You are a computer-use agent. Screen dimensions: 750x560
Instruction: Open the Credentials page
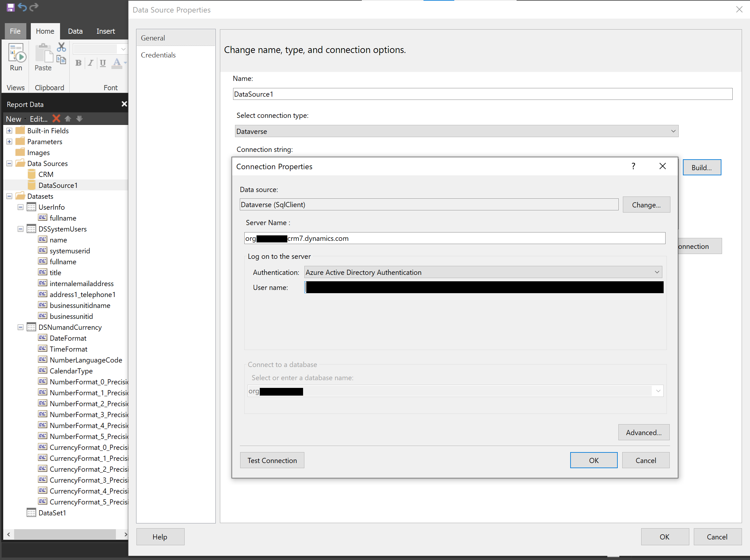(158, 55)
